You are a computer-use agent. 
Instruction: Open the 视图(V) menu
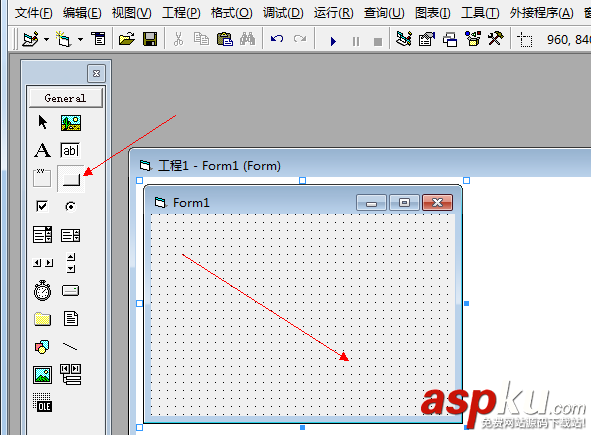(x=132, y=13)
